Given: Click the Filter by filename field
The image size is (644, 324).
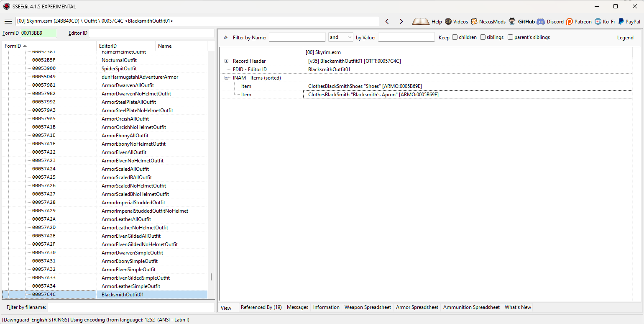Looking at the screenshot, I should pos(131,307).
